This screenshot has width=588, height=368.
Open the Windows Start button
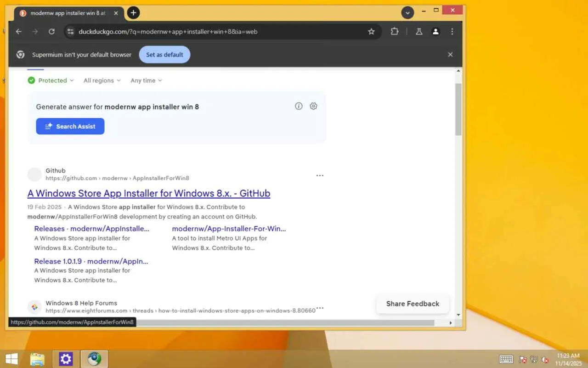(x=12, y=359)
